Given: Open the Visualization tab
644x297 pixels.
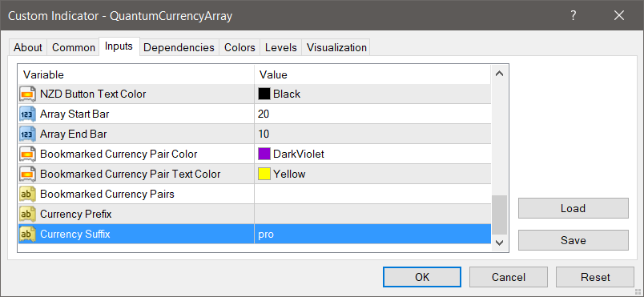Looking at the screenshot, I should click(x=336, y=47).
